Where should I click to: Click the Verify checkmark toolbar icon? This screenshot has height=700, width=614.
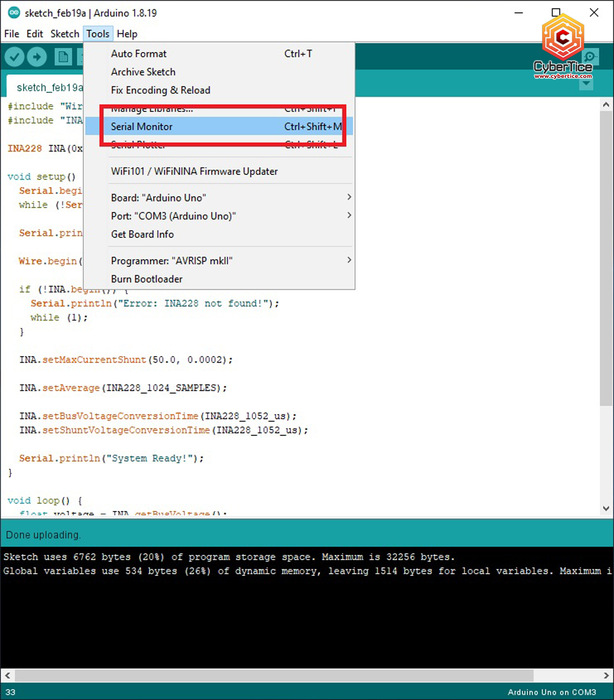pos(14,57)
